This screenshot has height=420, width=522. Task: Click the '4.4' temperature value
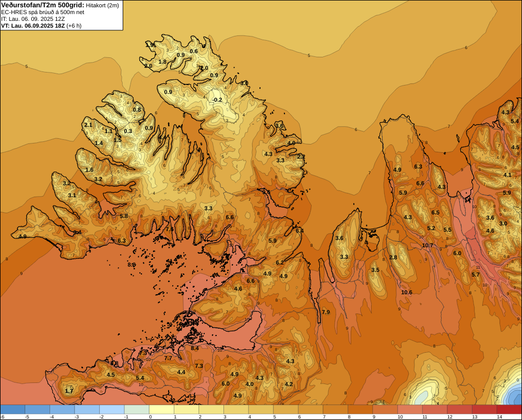tap(181, 372)
